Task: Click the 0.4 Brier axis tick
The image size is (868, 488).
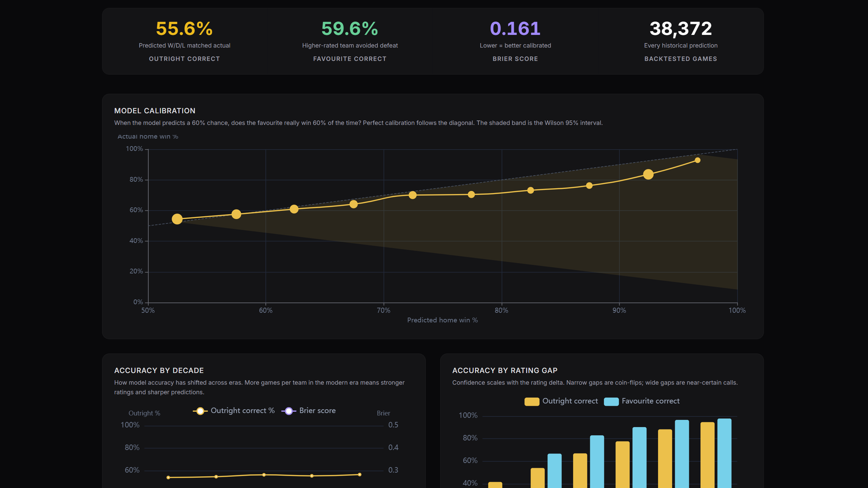Action: coord(393,448)
